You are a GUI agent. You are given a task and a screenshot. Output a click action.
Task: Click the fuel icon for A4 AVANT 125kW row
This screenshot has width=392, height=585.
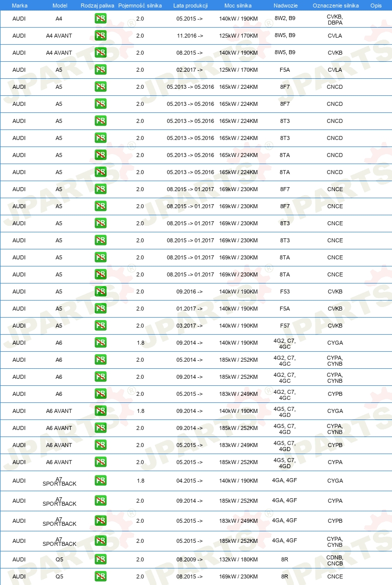pos(101,36)
